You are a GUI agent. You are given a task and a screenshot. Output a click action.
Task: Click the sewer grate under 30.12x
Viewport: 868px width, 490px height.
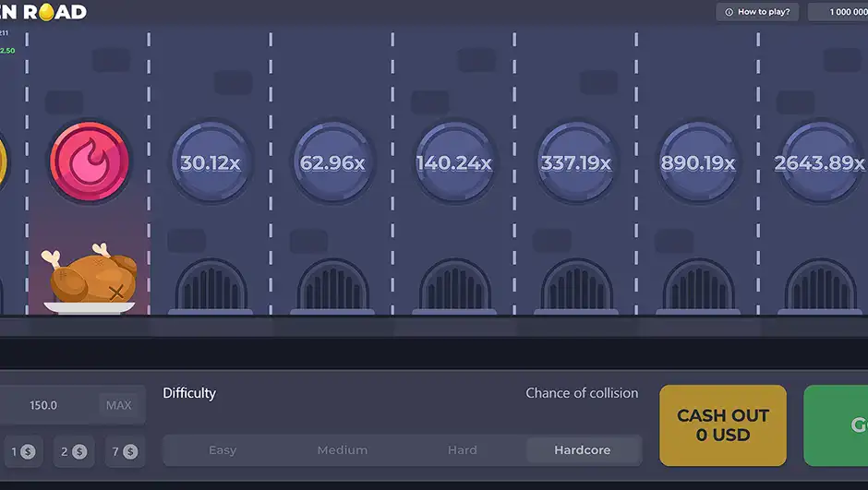pyautogui.click(x=211, y=286)
